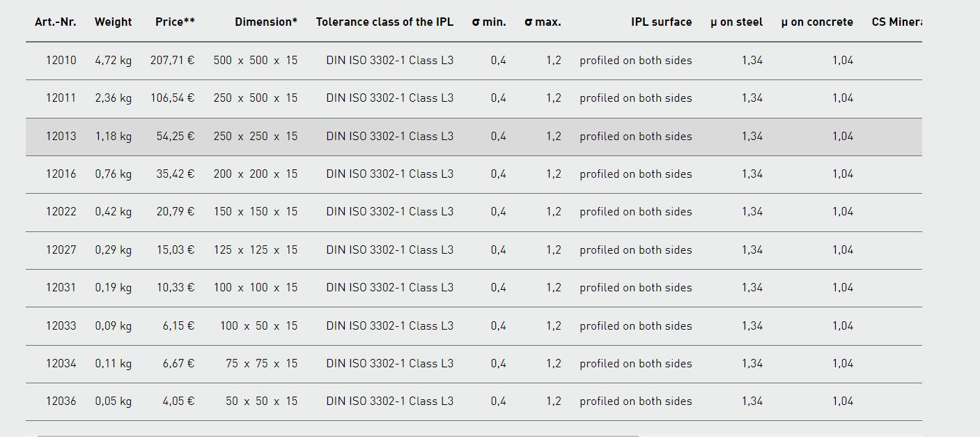Click the truncated CS Mineral column header
Viewport: 980px width, 437px height.
pyautogui.click(x=897, y=22)
